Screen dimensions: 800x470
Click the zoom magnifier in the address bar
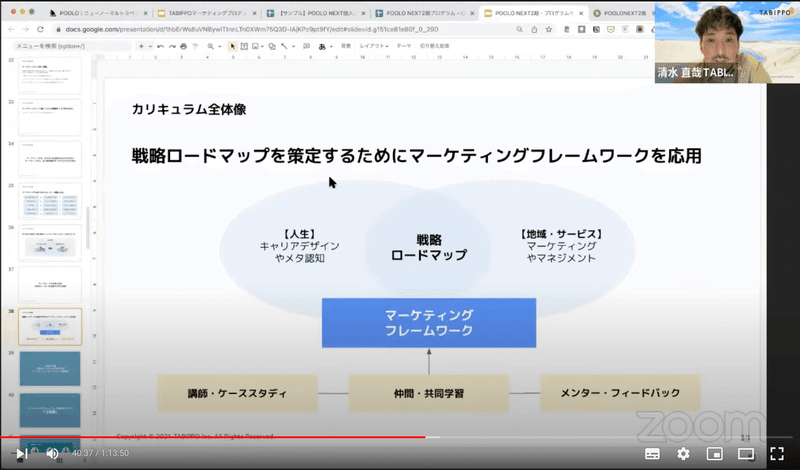[x=519, y=30]
